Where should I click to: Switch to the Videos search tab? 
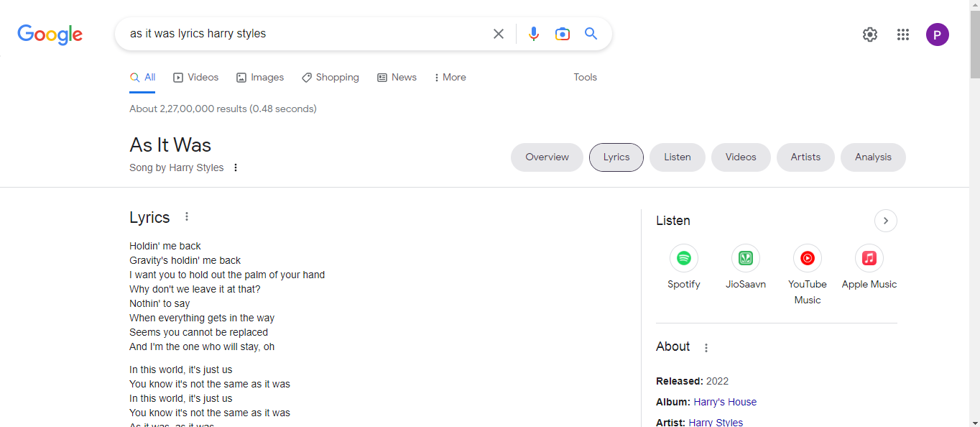tap(196, 78)
